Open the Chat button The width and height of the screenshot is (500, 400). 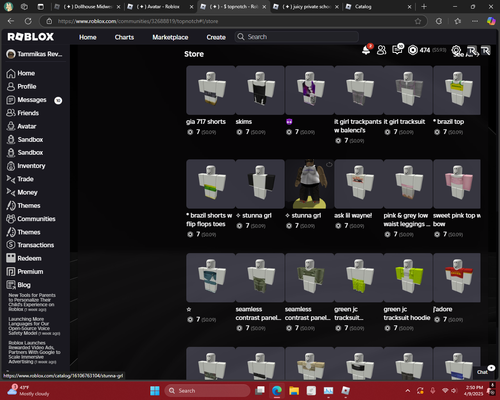(482, 372)
